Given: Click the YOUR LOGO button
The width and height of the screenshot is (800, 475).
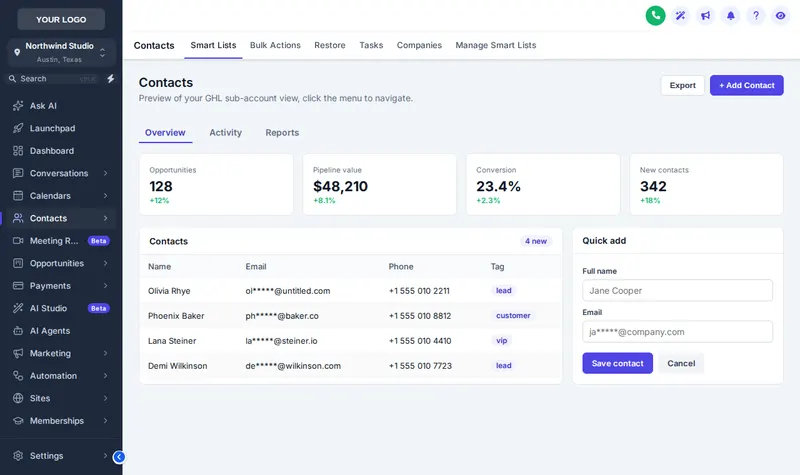Looking at the screenshot, I should (x=61, y=19).
